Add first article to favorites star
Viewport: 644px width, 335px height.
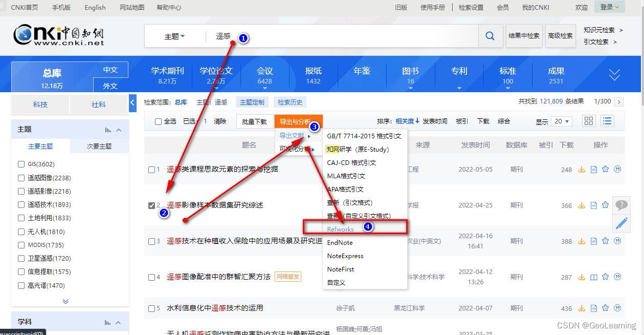(606, 170)
